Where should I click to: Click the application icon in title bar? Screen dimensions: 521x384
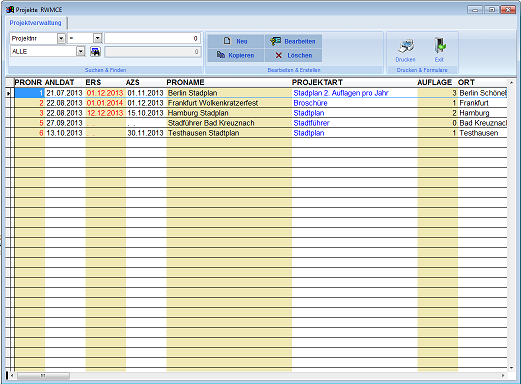[10, 10]
